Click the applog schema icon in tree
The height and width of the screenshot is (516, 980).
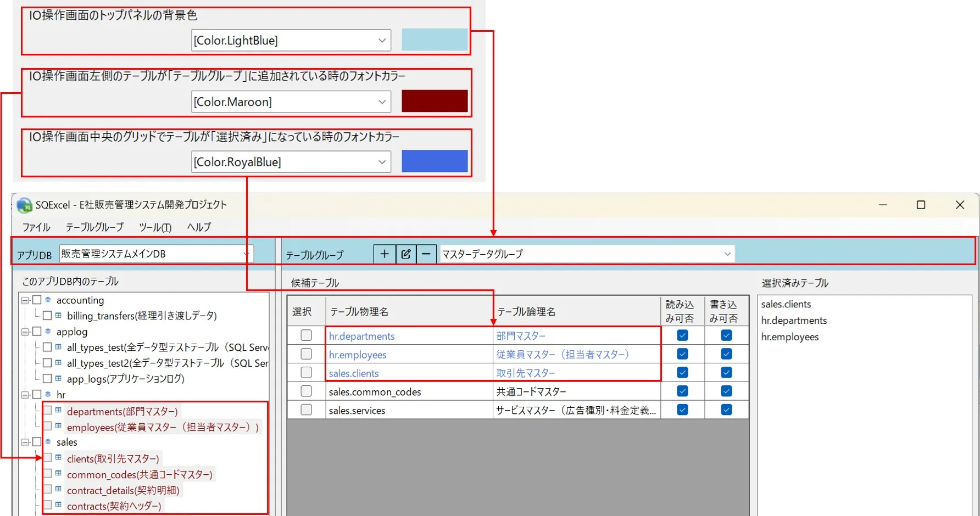pyautogui.click(x=48, y=332)
